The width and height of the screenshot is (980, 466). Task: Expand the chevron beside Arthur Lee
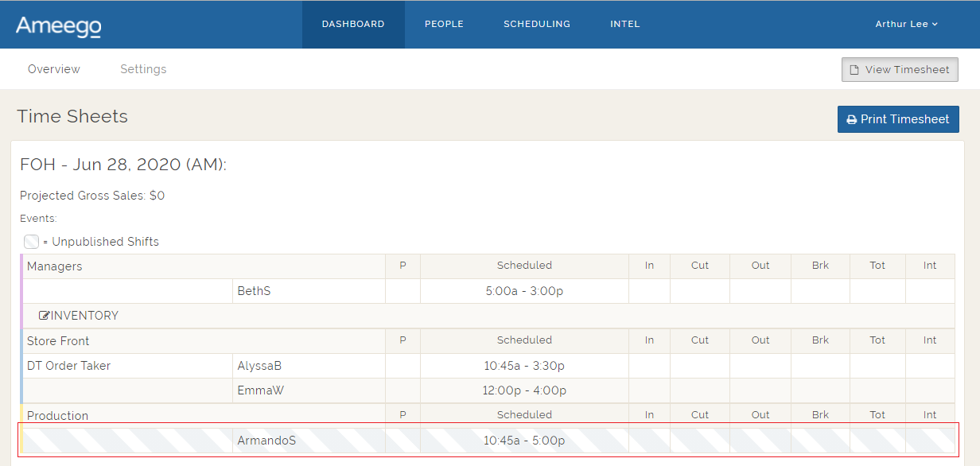(935, 24)
